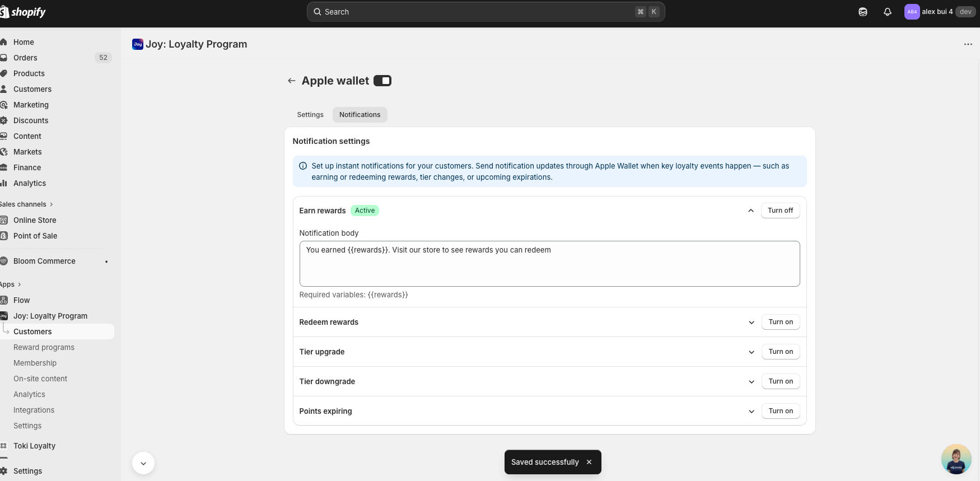Viewport: 980px width, 481px height.
Task: Expand the Tier upgrade section chevron
Action: click(x=752, y=352)
